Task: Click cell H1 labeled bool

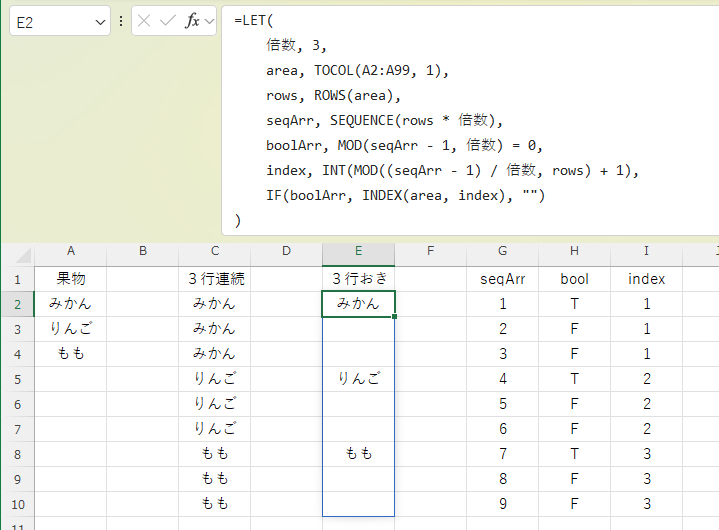Action: (575, 279)
